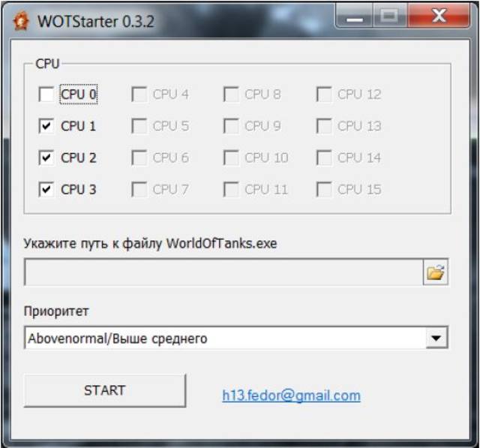This screenshot has width=480, height=448.
Task: Minimize the WOTStarter window
Action: tap(354, 17)
